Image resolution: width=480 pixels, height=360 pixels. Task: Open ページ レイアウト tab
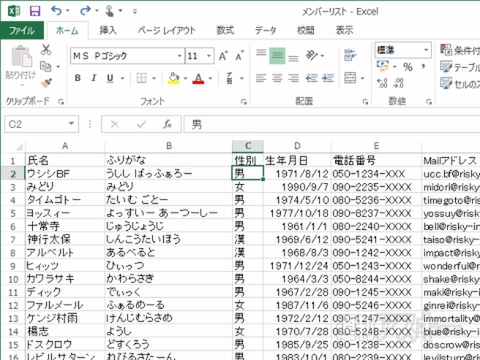pos(166,30)
